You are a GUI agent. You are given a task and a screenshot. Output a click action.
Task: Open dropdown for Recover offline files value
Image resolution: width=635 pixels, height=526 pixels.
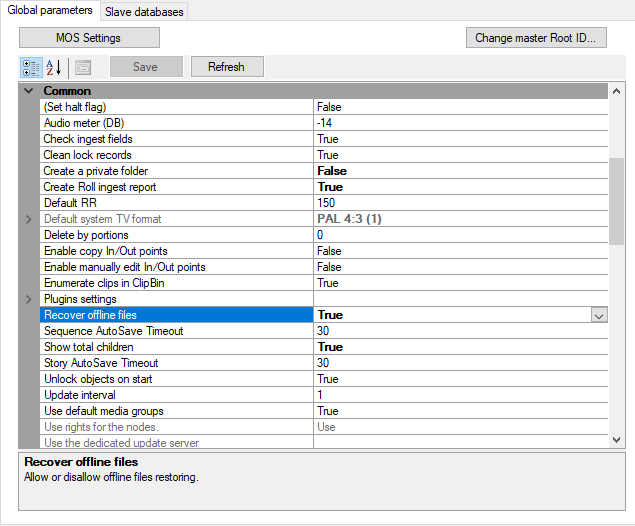pyautogui.click(x=599, y=315)
